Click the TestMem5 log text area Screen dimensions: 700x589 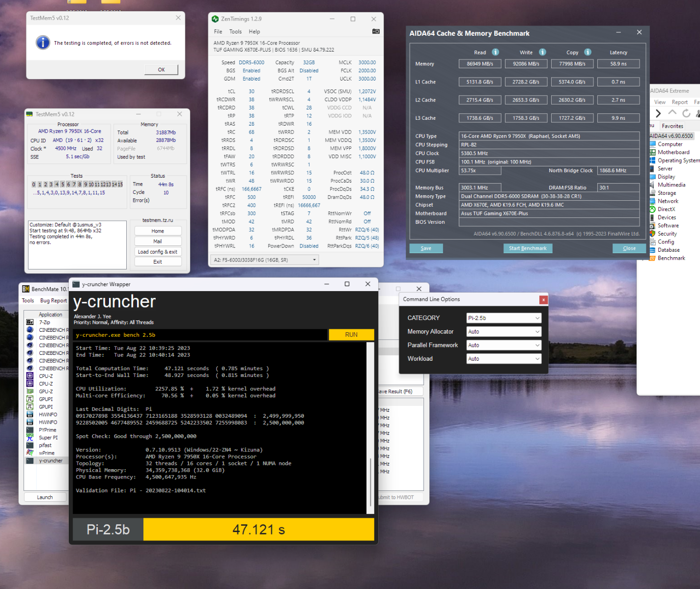click(78, 245)
